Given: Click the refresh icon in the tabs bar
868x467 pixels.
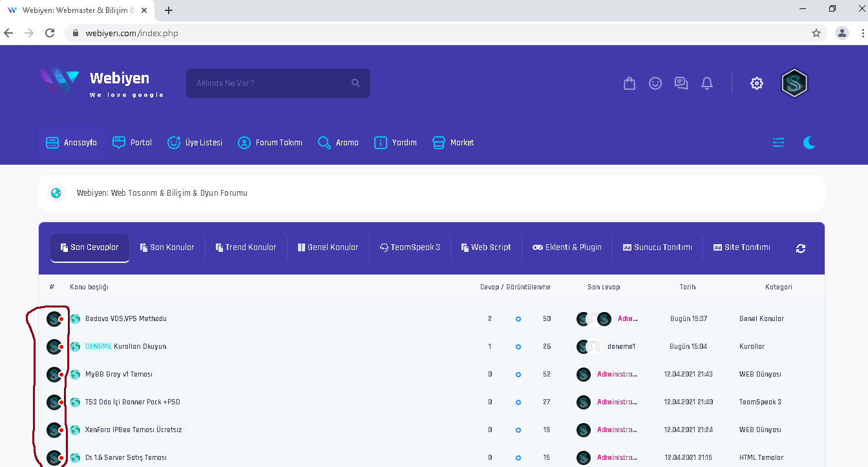Looking at the screenshot, I should pyautogui.click(x=801, y=248).
